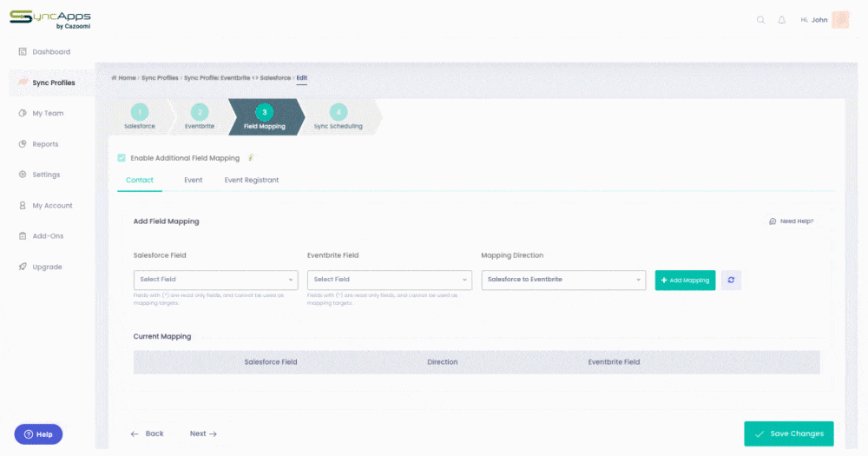The width and height of the screenshot is (868, 456).
Task: Click info icon beside Enable Additional Field Mapping
Action: 251,158
